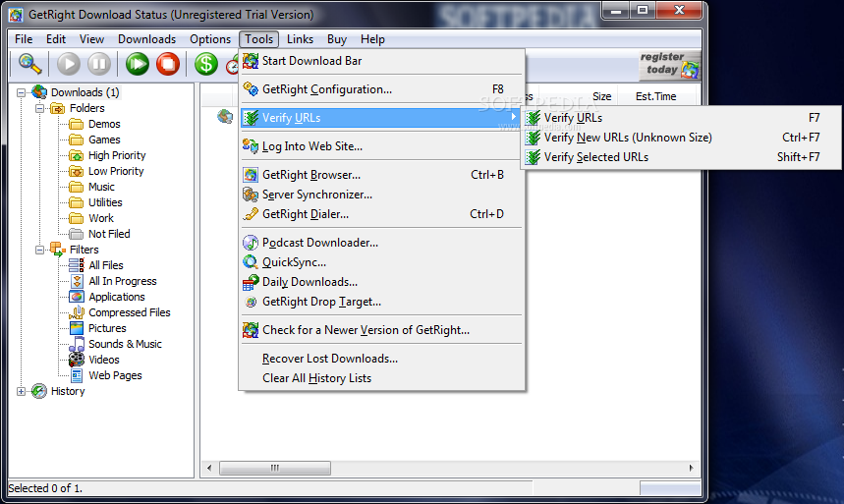Screen dimensions: 844x504
Task: Click the Videos film reel icon
Action: coord(77,360)
